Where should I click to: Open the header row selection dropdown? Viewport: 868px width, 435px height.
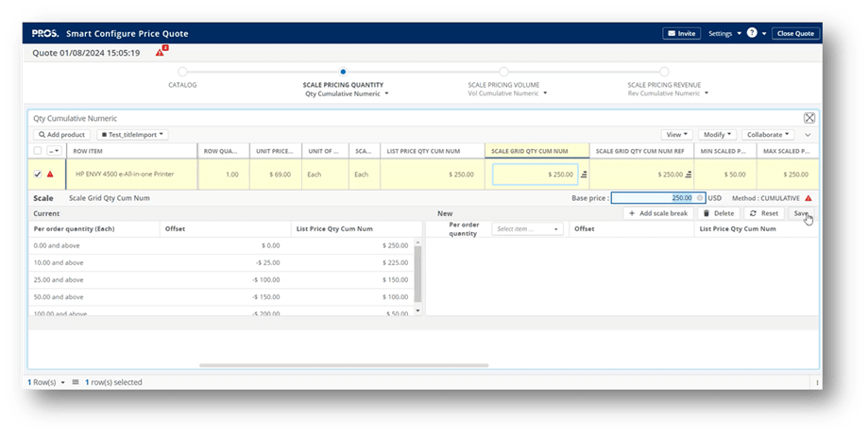pyautogui.click(x=54, y=150)
